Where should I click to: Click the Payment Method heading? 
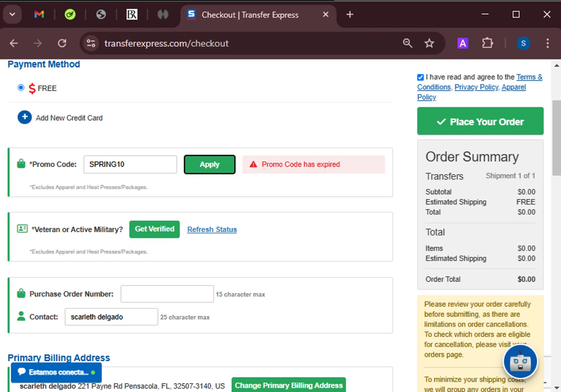click(x=44, y=64)
